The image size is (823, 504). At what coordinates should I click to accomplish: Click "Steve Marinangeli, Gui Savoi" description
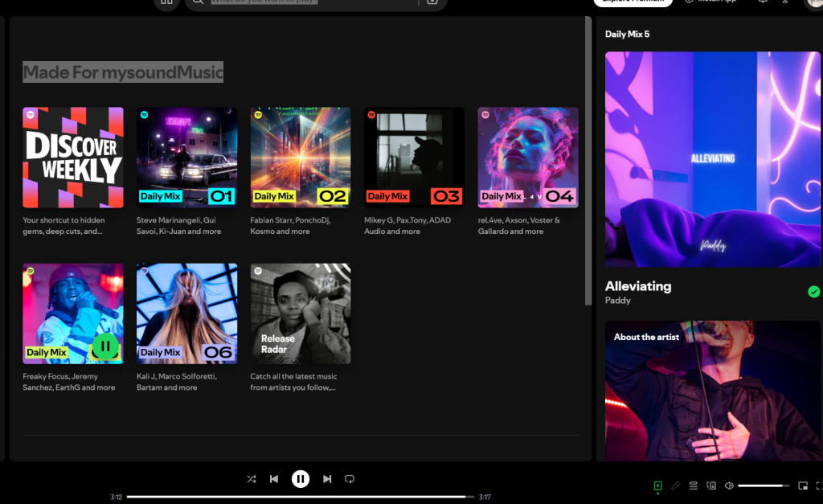[x=178, y=226]
